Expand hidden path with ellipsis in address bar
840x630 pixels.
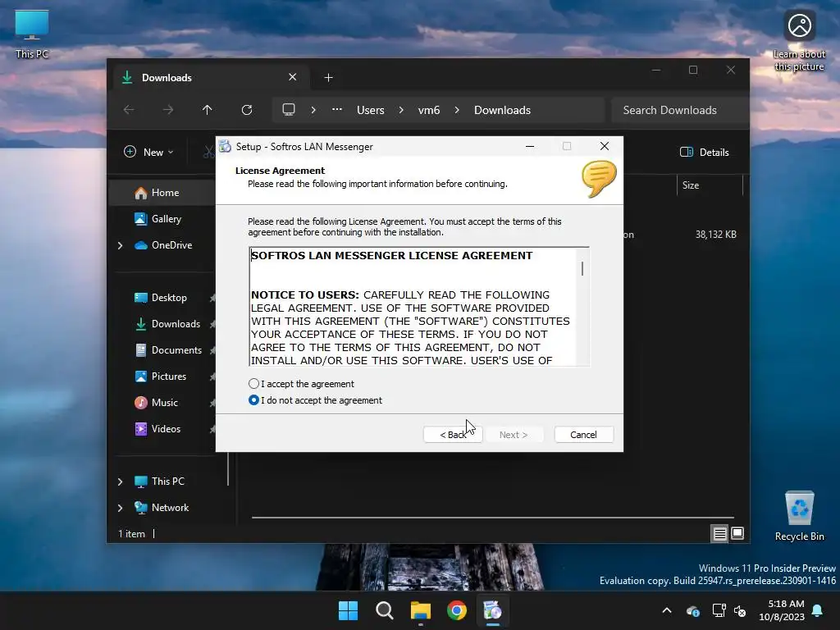tap(336, 109)
